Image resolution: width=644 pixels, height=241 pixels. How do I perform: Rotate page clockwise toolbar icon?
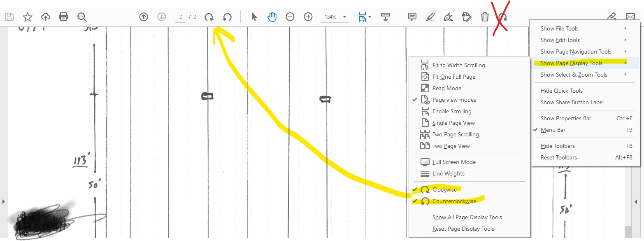pyautogui.click(x=209, y=17)
